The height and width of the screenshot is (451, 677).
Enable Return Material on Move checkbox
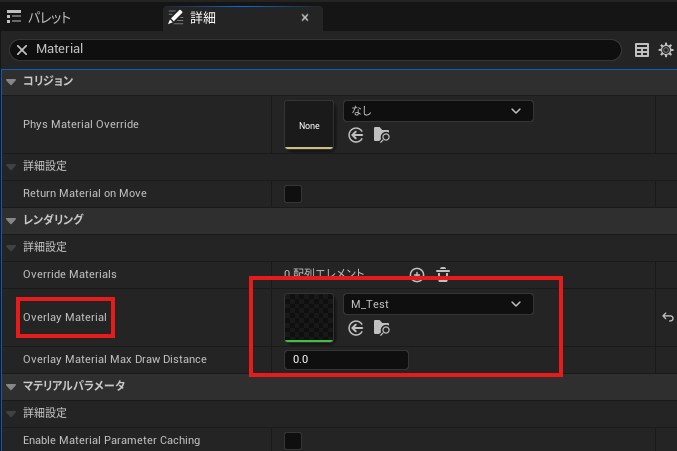pos(293,193)
